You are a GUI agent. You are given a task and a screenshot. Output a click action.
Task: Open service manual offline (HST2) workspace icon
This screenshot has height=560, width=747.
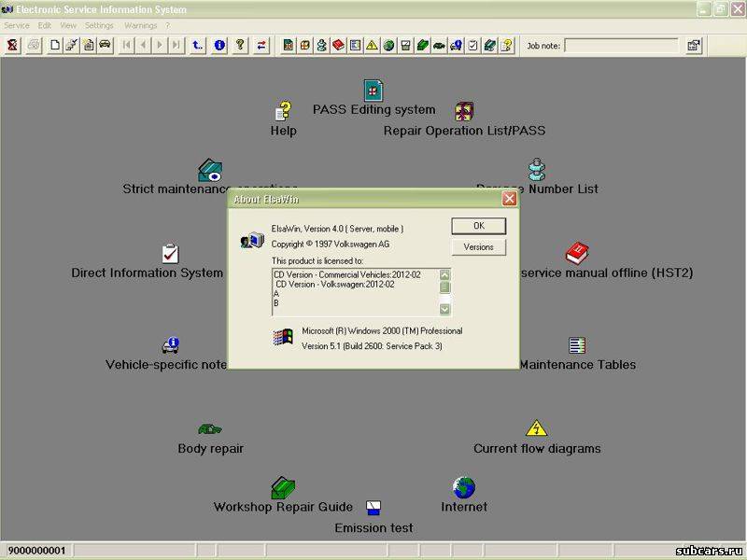point(577,253)
